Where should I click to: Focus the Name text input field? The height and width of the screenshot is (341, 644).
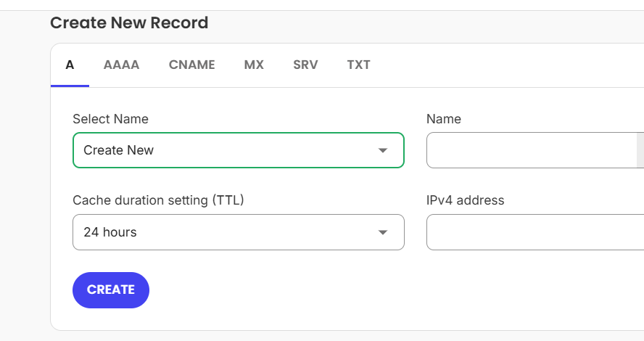[x=532, y=150]
